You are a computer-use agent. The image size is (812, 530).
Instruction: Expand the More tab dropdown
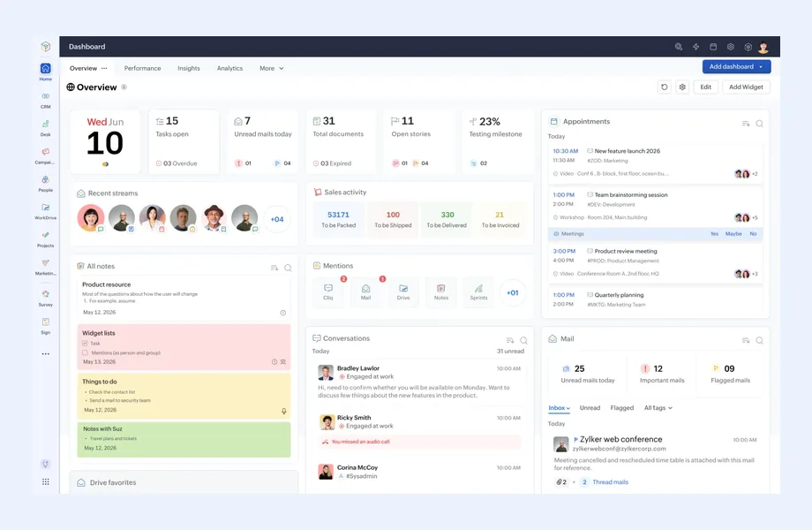282,68
